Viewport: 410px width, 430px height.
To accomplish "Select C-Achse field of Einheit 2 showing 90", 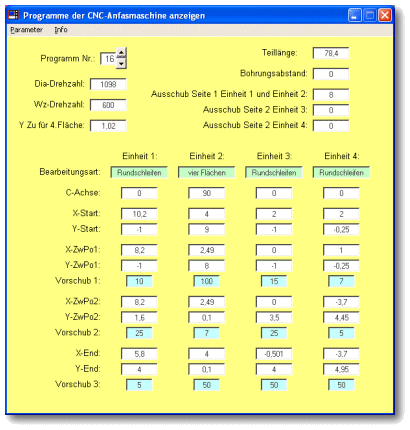I will tap(207, 193).
